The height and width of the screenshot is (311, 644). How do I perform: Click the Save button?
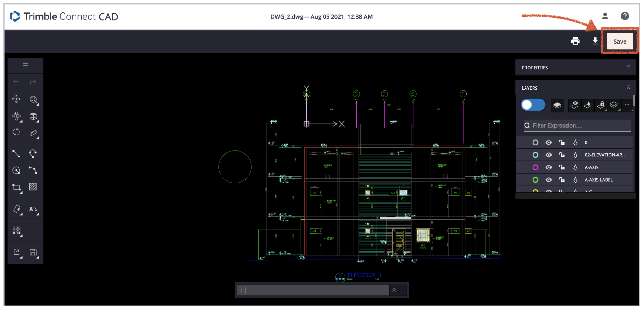coord(620,41)
